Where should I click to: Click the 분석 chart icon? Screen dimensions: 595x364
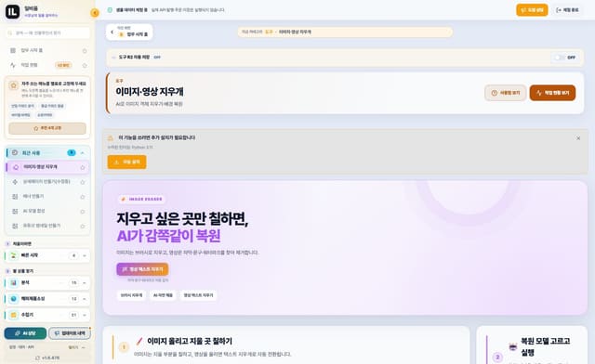click(14, 283)
